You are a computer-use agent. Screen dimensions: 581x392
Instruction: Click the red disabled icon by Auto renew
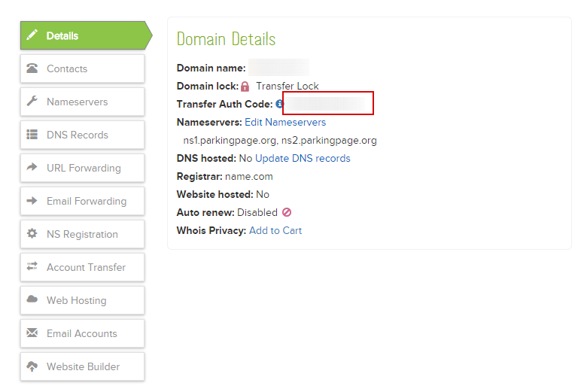click(x=287, y=213)
